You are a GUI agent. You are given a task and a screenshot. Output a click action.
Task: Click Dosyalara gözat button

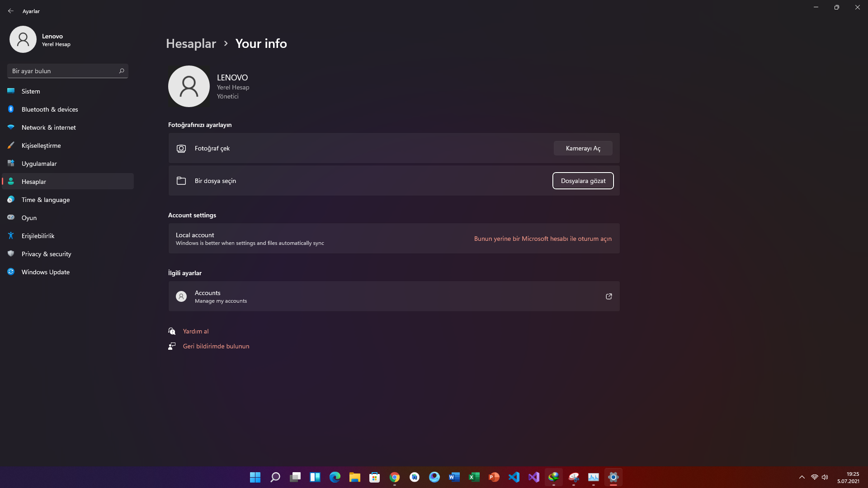(x=583, y=181)
